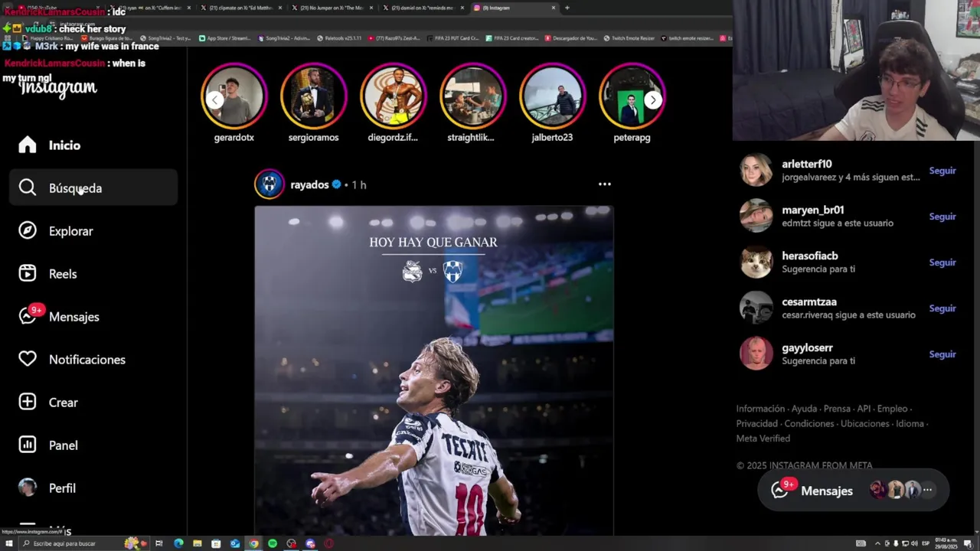Open the Panel dashboard icon
This screenshot has width=980, height=551.
click(x=28, y=445)
